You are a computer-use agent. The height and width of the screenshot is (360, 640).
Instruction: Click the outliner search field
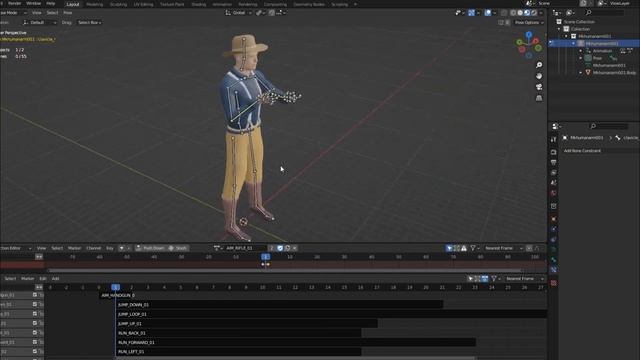pyautogui.click(x=604, y=13)
